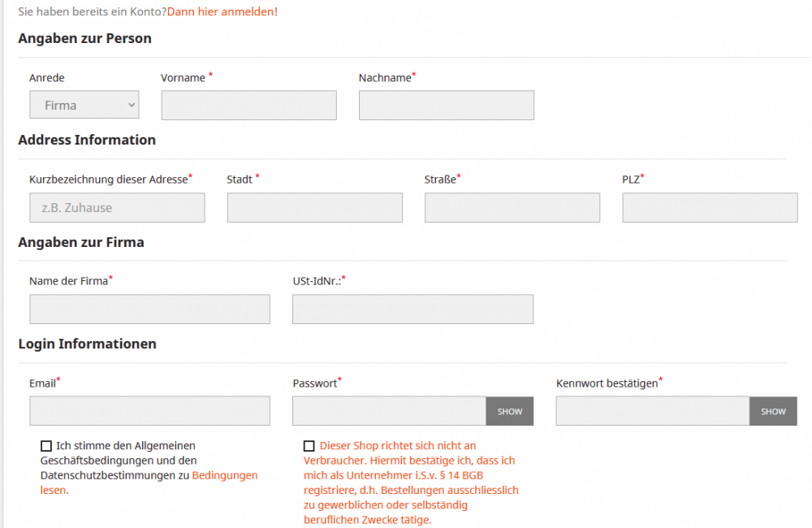Focus the Passwort input field
This screenshot has height=528, width=812.
tap(389, 411)
